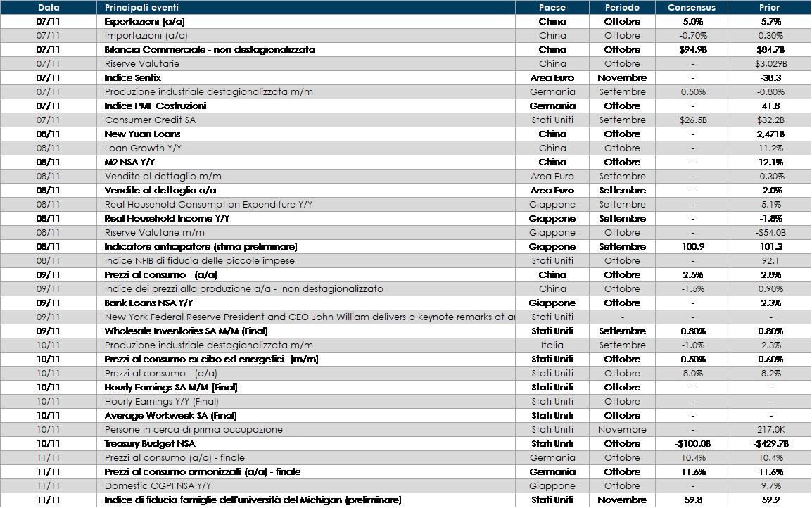
Task: Select the Prior column header
Action: tap(769, 8)
